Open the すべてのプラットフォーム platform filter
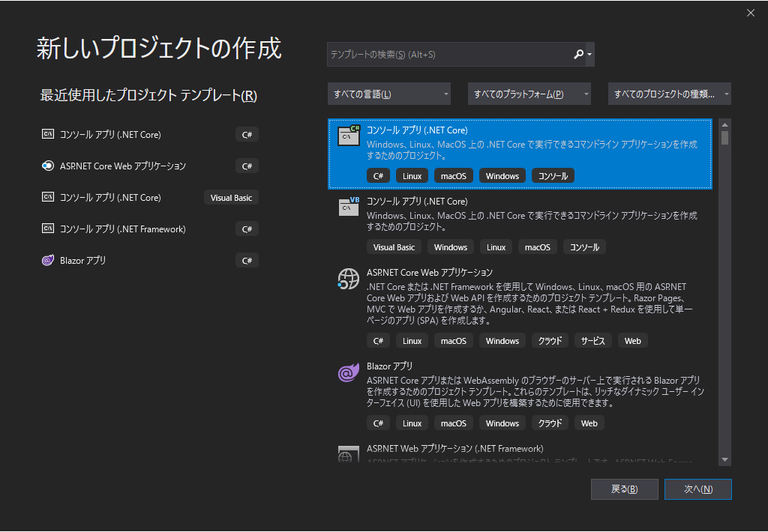This screenshot has width=768, height=532. tap(529, 94)
